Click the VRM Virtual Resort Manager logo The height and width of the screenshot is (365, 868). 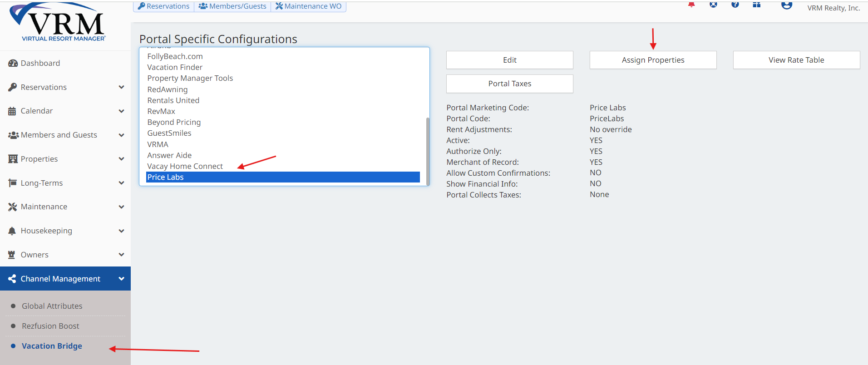click(x=58, y=22)
